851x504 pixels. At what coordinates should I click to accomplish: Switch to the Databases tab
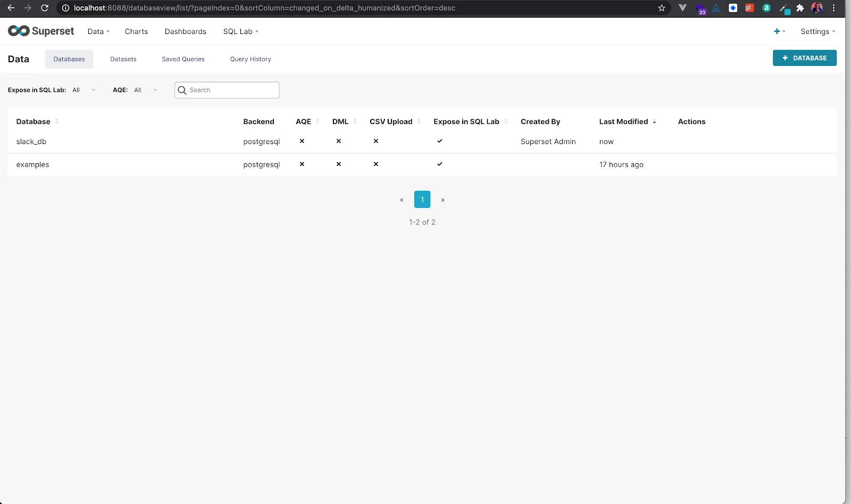69,59
